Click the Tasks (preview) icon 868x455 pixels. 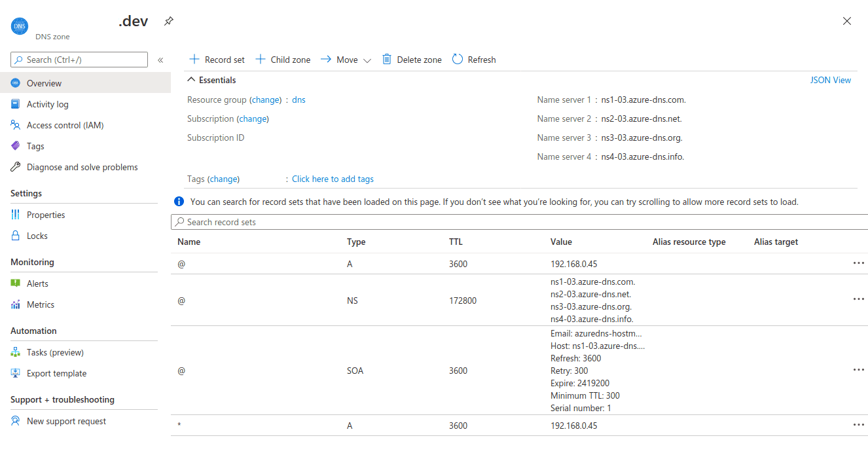click(x=16, y=352)
